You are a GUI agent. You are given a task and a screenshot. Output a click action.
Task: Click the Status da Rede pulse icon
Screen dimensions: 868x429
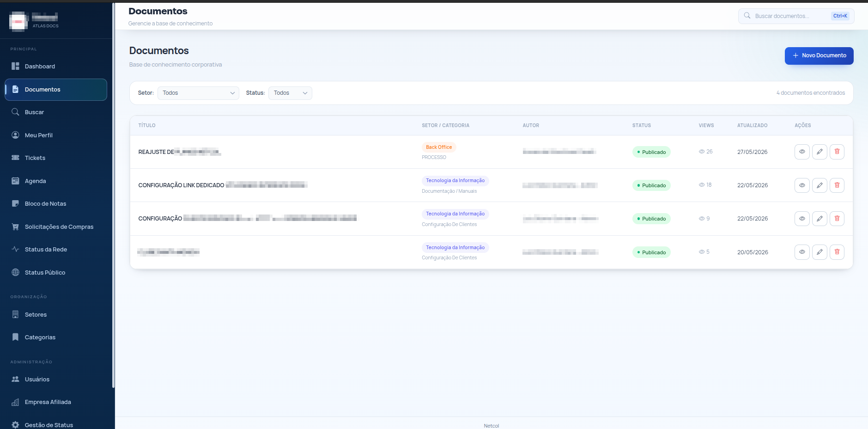coord(15,250)
